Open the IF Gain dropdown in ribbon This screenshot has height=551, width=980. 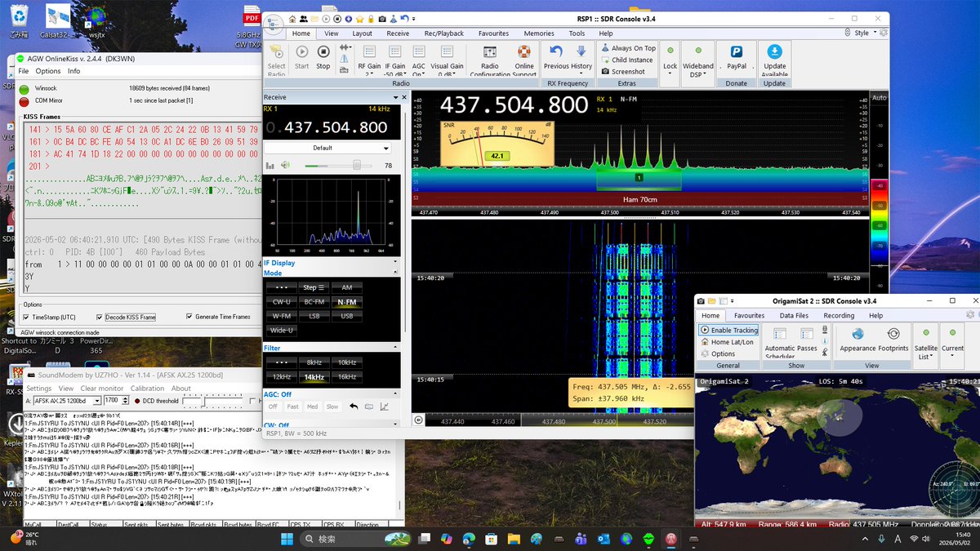pyautogui.click(x=395, y=60)
